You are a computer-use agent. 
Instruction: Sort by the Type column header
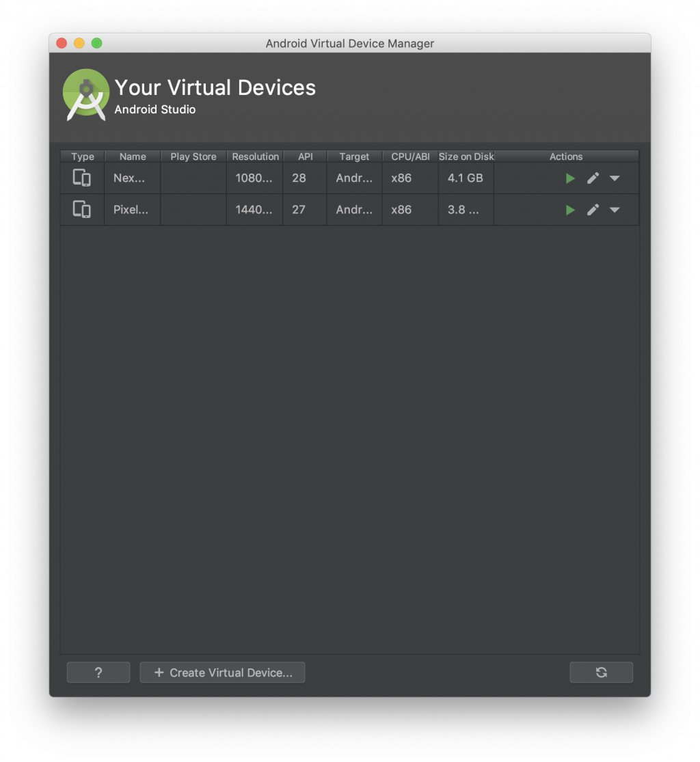(83, 157)
